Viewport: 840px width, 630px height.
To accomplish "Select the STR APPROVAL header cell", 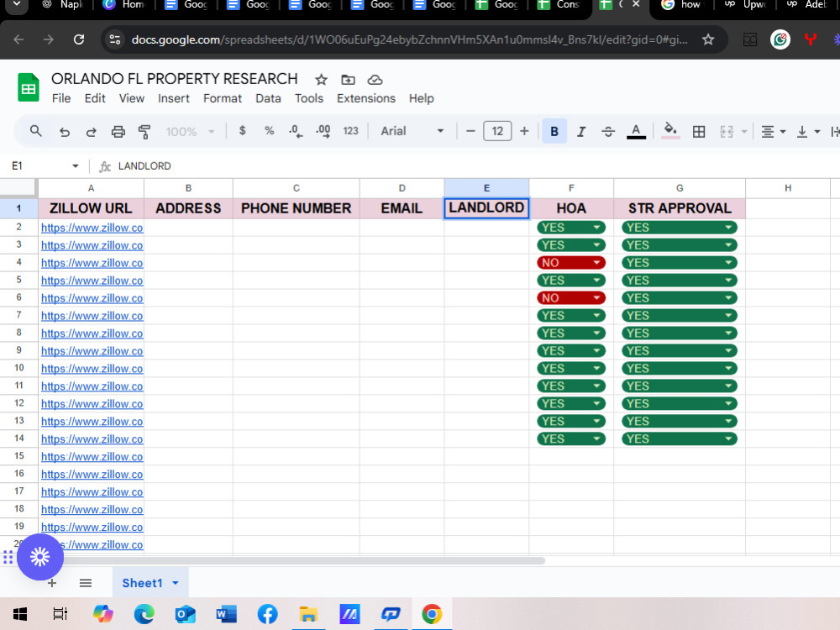I will (680, 208).
